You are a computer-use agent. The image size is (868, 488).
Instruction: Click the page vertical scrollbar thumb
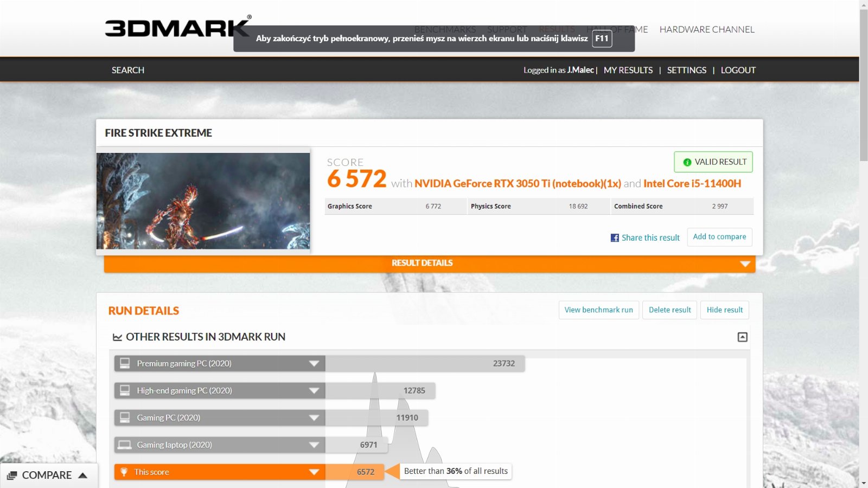pos(864,85)
